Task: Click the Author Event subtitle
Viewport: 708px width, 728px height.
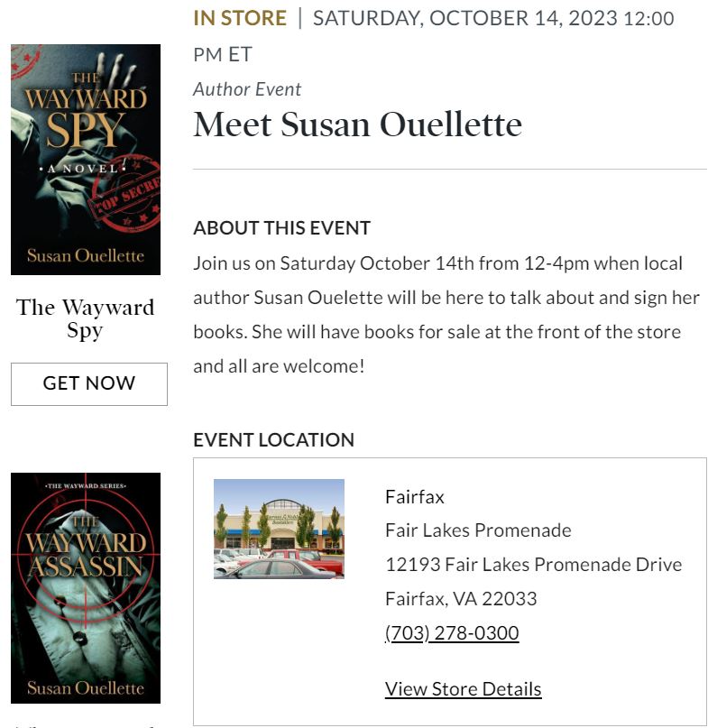Action: [x=247, y=89]
